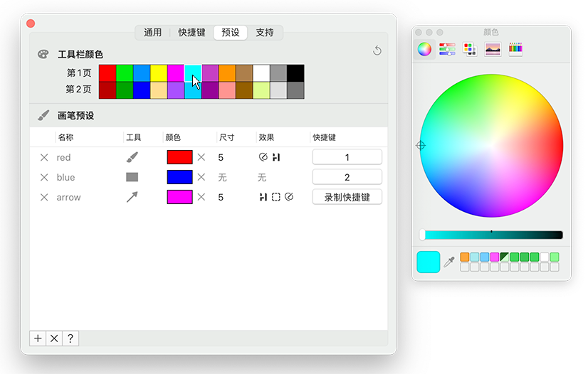
Task: Pick the orange swatch on page 1
Action: coord(227,73)
